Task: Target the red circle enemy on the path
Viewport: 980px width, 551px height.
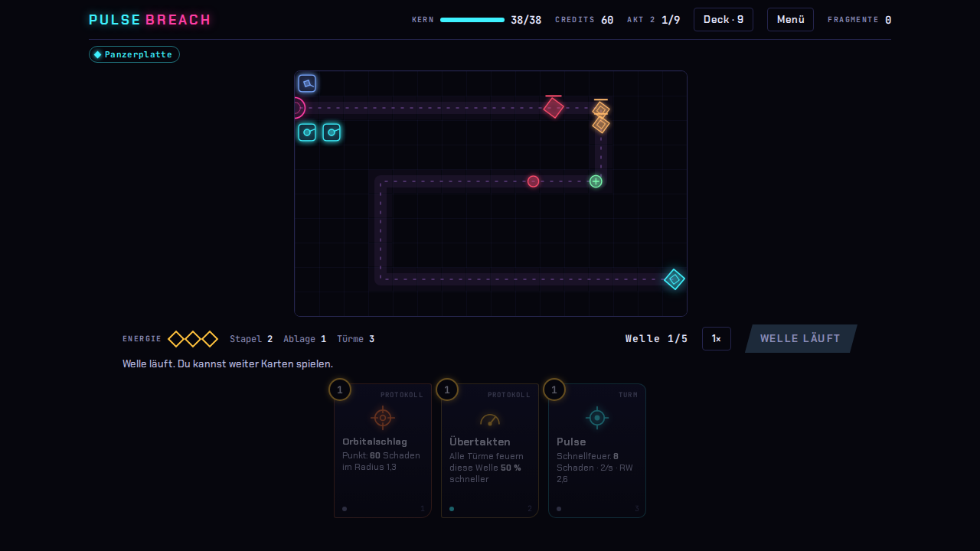Action: [x=533, y=181]
